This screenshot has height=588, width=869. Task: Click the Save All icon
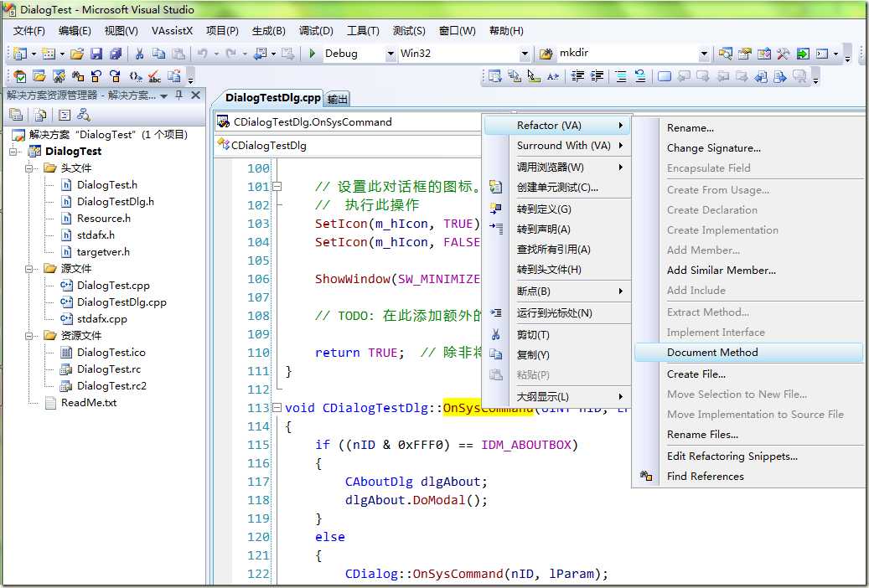click(x=116, y=54)
